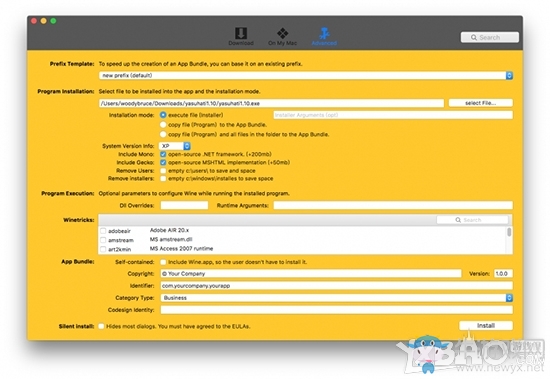Click the Installer Arguments field
Viewport: 550px width, 379px height.
(x=393, y=115)
